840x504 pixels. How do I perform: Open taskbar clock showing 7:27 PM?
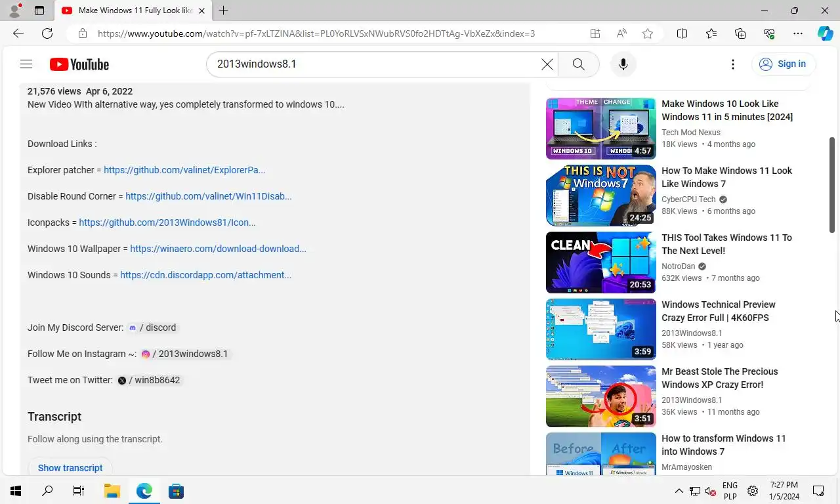click(x=784, y=491)
